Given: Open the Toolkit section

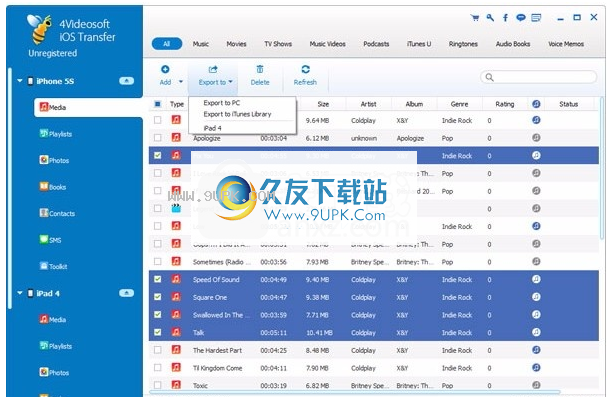Looking at the screenshot, I should tap(54, 266).
